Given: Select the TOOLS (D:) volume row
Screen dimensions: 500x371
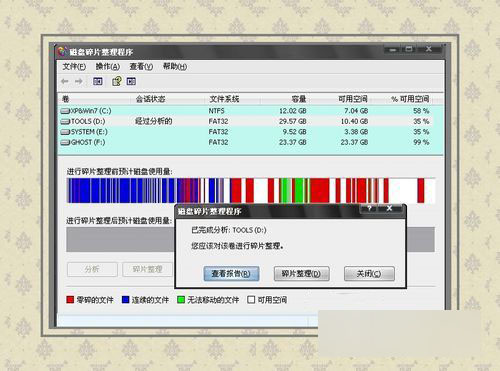Looking at the screenshot, I should [250, 122].
